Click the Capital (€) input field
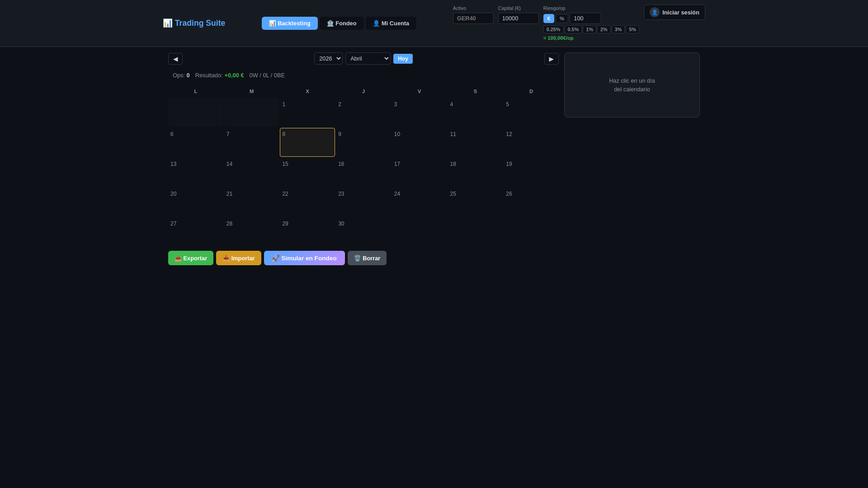This screenshot has width=868, height=488. [x=518, y=19]
